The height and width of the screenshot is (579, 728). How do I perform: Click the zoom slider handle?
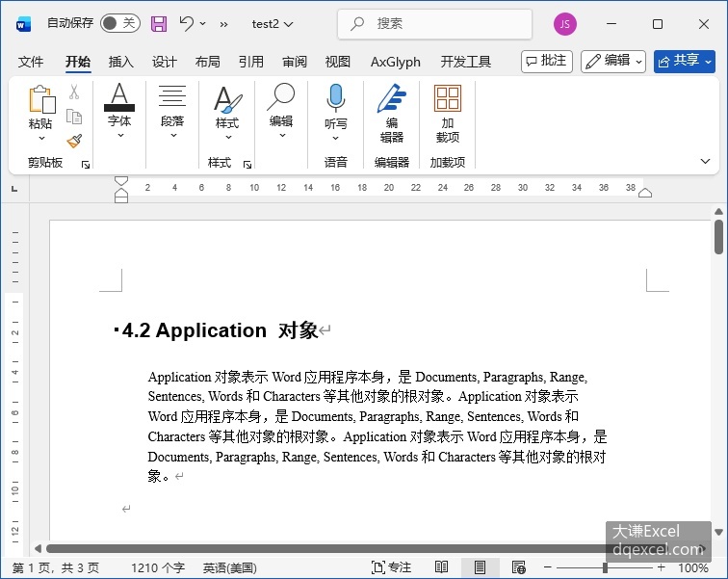coord(605,567)
